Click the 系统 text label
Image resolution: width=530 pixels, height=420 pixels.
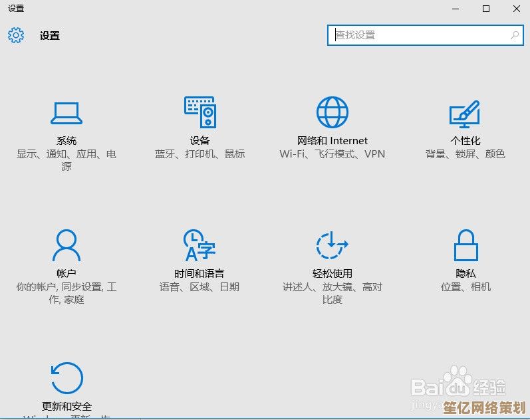pos(66,141)
